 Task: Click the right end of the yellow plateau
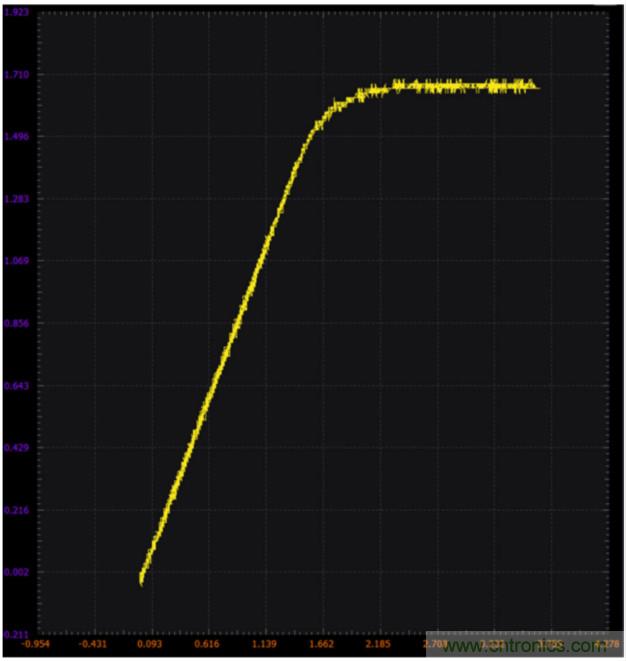536,87
